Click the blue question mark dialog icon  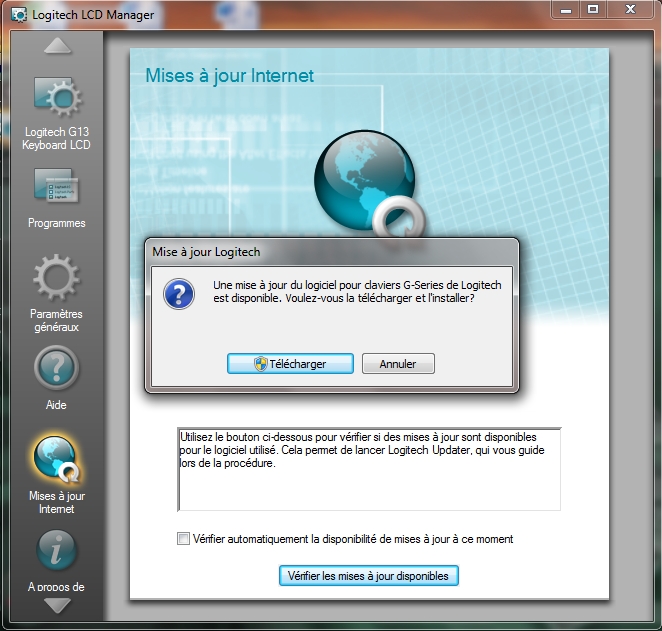coord(179,294)
